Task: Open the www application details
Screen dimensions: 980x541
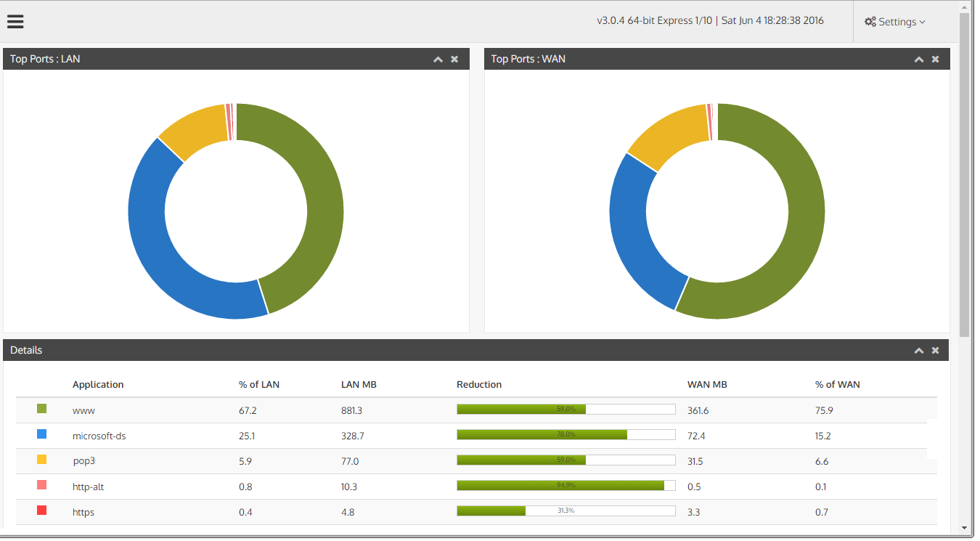Action: pyautogui.click(x=82, y=410)
